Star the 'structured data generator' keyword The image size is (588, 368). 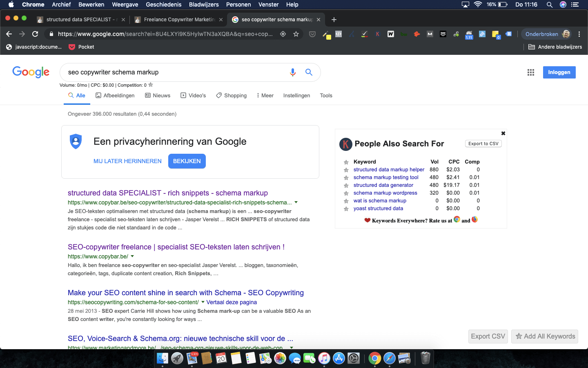click(346, 185)
